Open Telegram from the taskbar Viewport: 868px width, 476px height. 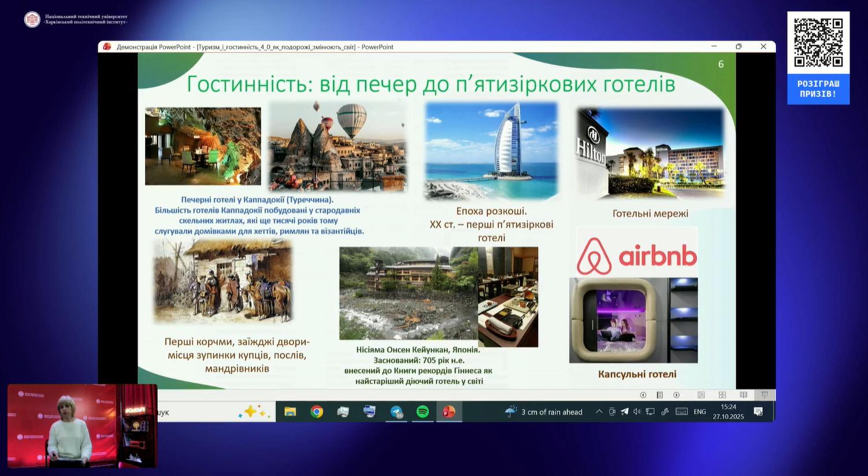pyautogui.click(x=396, y=412)
